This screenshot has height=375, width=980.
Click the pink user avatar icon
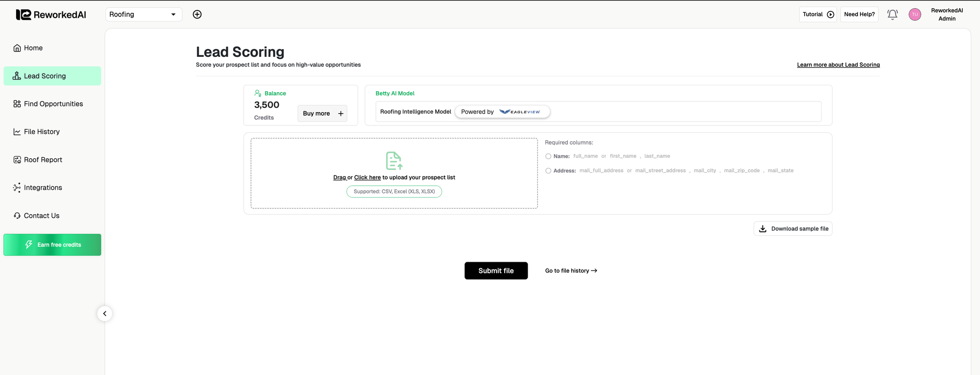click(914, 15)
